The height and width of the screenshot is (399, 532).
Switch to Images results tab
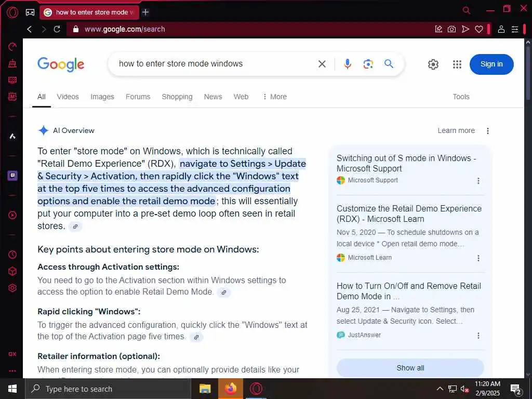pyautogui.click(x=102, y=97)
